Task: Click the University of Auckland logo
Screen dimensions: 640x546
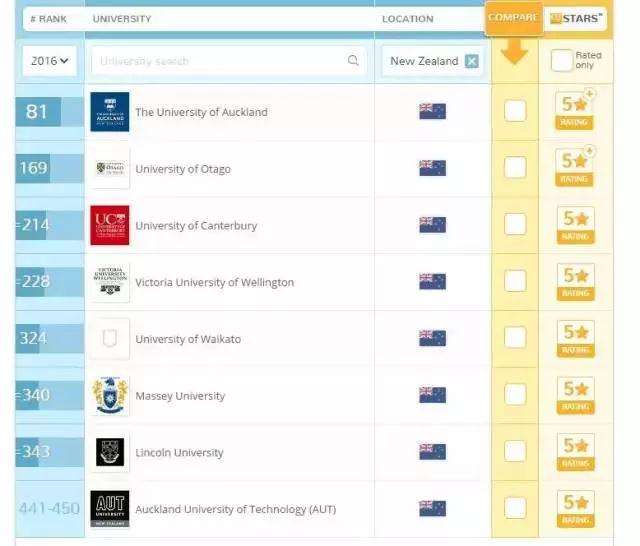Action: click(x=109, y=112)
